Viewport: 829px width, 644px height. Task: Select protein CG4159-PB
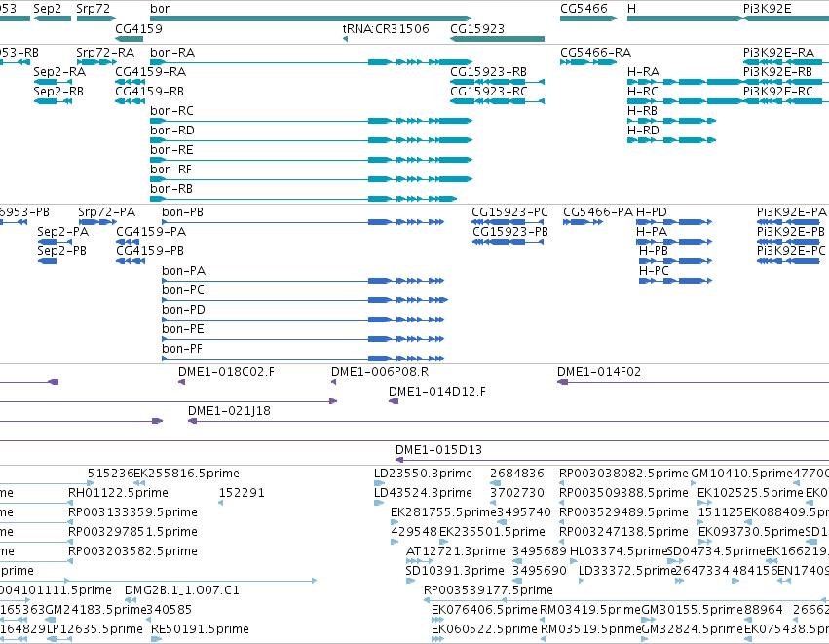130,261
